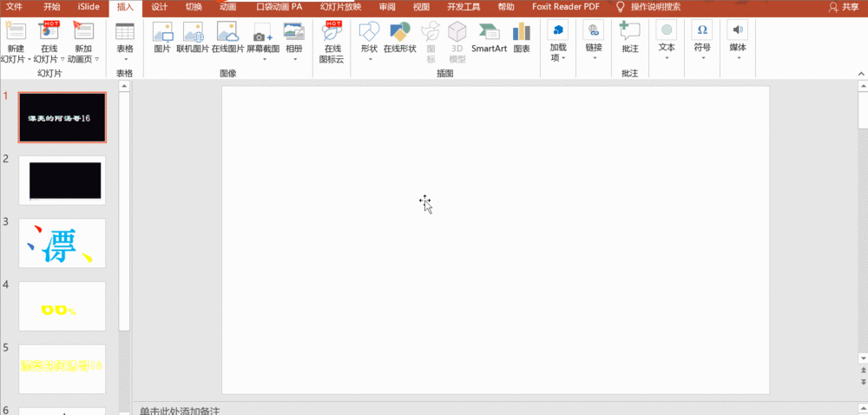Viewport: 868px width, 415px height.
Task: Open the 口袋动画 PA tab
Action: tap(279, 7)
